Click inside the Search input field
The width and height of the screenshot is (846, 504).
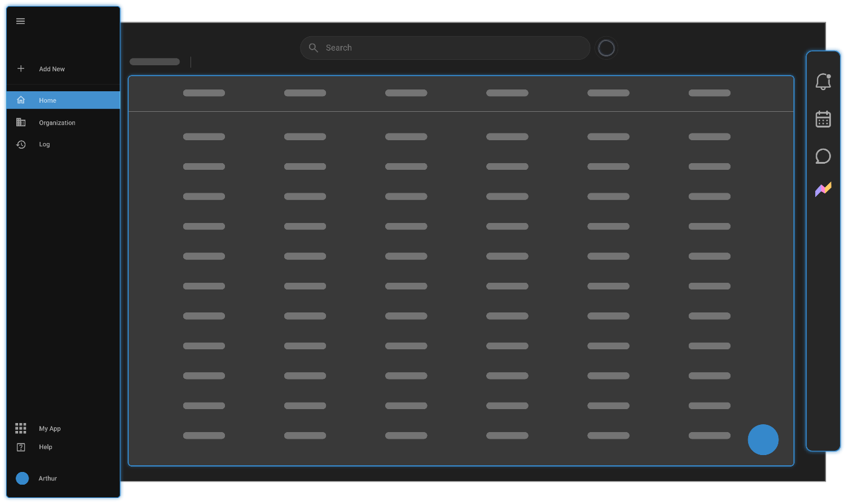(445, 47)
